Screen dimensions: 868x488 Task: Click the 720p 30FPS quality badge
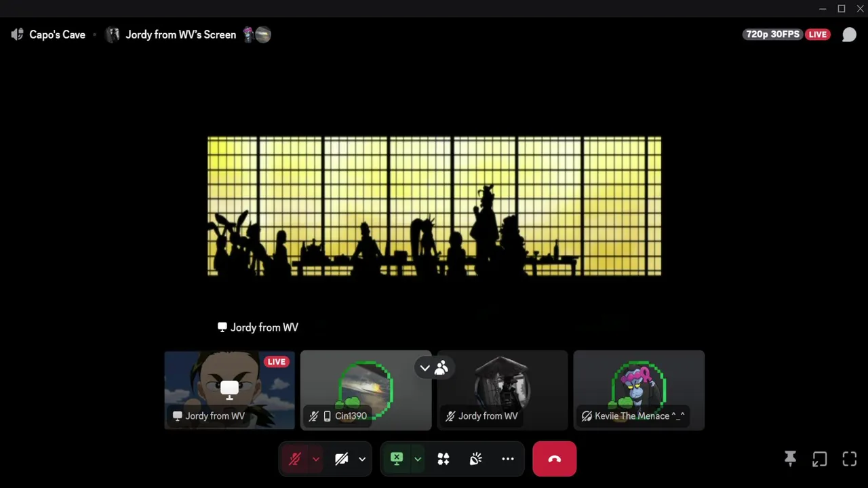pyautogui.click(x=773, y=35)
